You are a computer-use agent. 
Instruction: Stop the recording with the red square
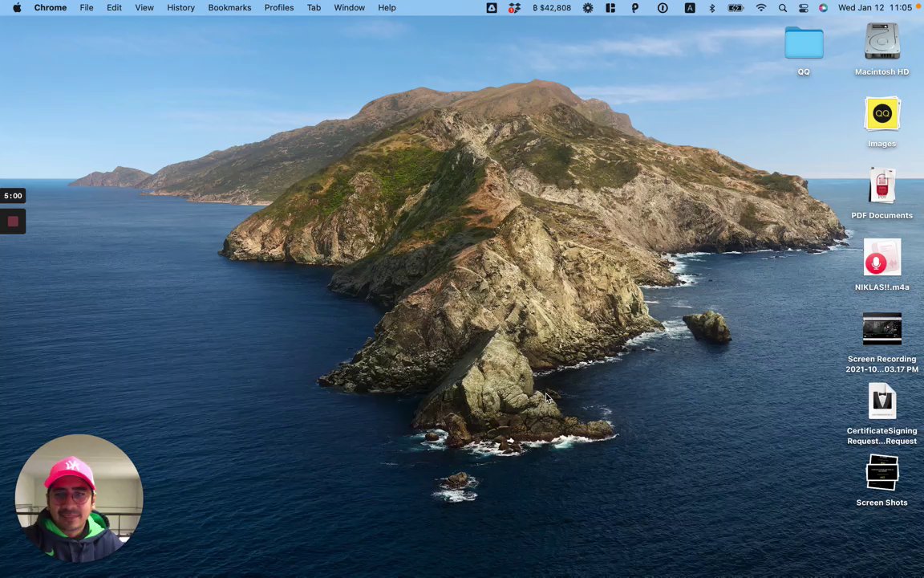coord(13,222)
